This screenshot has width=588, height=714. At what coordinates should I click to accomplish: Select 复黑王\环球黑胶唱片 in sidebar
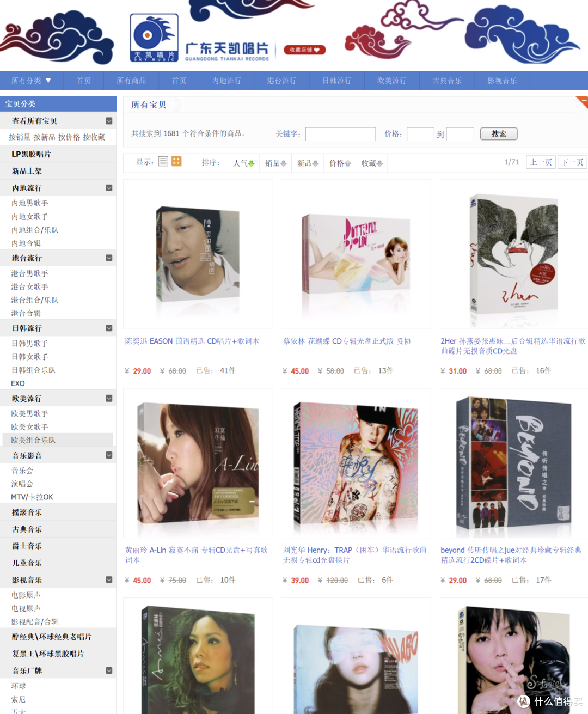pyautogui.click(x=48, y=654)
